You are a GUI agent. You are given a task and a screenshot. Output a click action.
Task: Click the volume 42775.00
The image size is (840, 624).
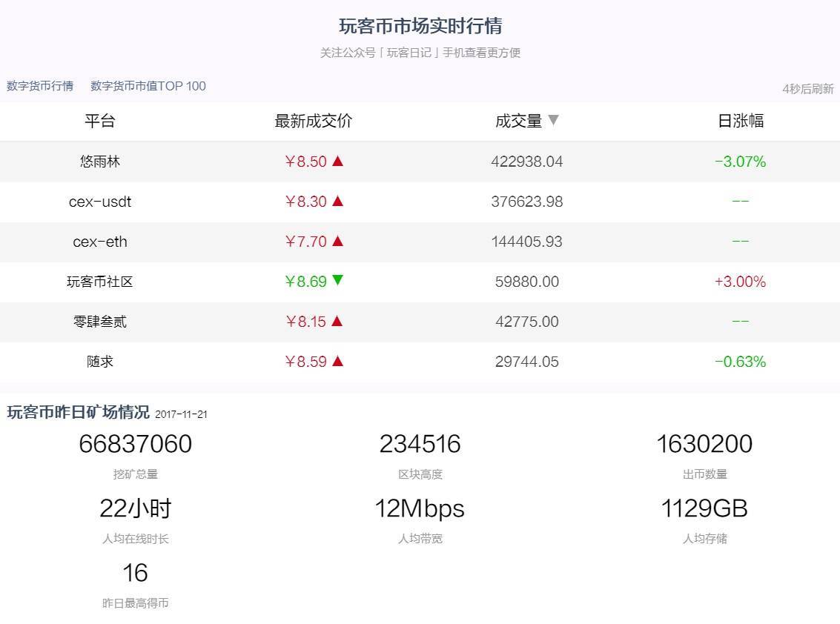[527, 322]
